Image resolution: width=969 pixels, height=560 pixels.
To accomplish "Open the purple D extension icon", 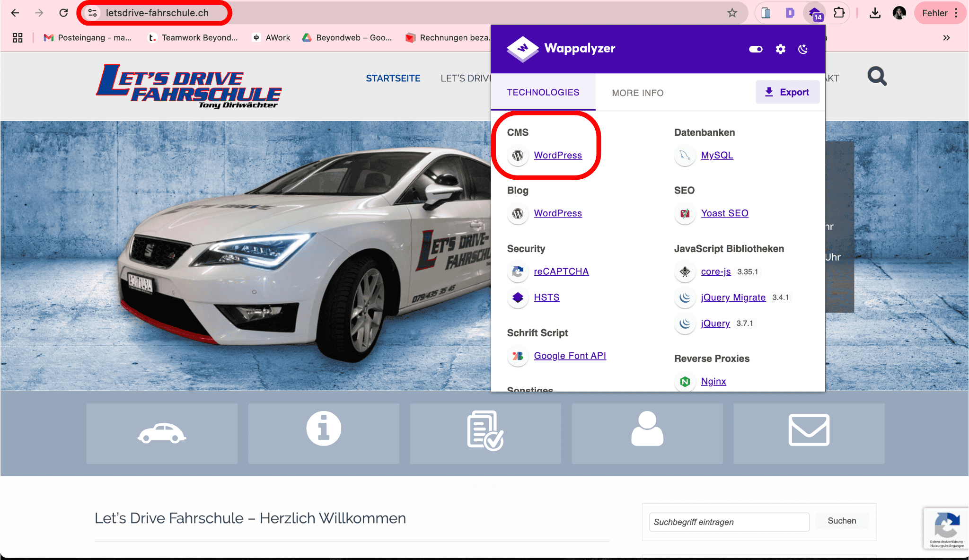I will point(790,13).
